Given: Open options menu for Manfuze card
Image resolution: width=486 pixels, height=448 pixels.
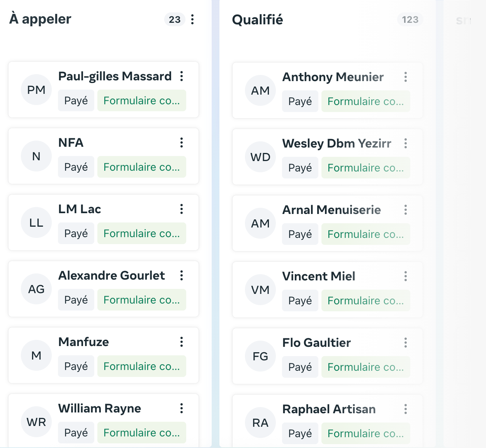Looking at the screenshot, I should click(x=182, y=342).
